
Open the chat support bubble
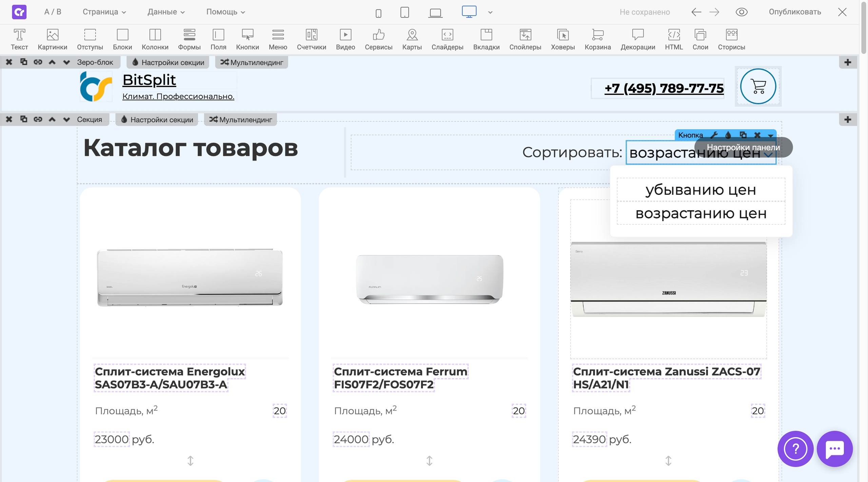[x=834, y=449]
